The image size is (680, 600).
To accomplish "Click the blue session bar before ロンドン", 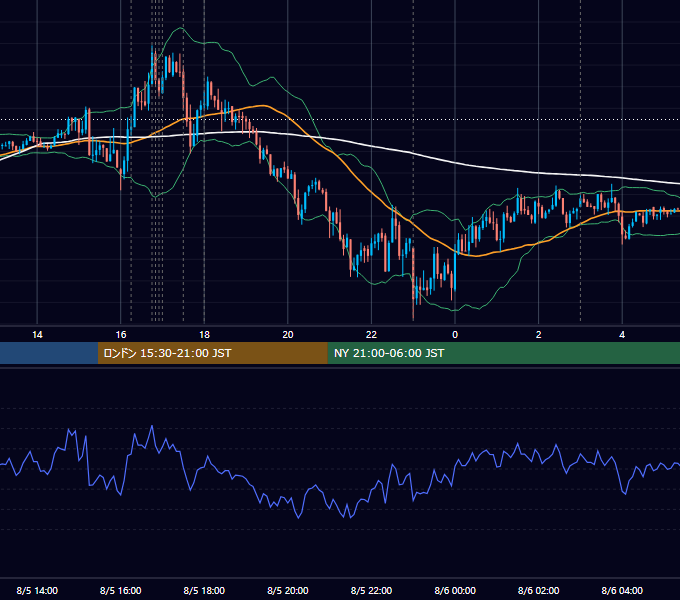I will pos(49,353).
